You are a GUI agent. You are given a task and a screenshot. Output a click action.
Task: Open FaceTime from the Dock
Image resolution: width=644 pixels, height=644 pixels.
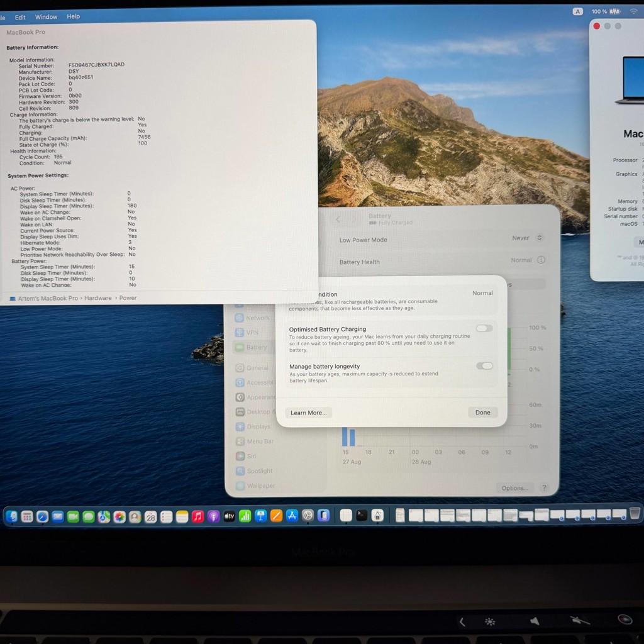coord(73,516)
